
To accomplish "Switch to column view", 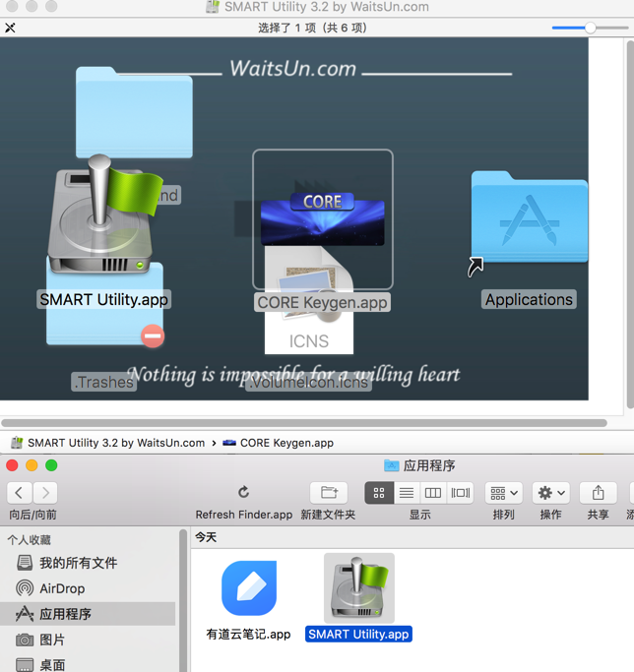I will 433,493.
